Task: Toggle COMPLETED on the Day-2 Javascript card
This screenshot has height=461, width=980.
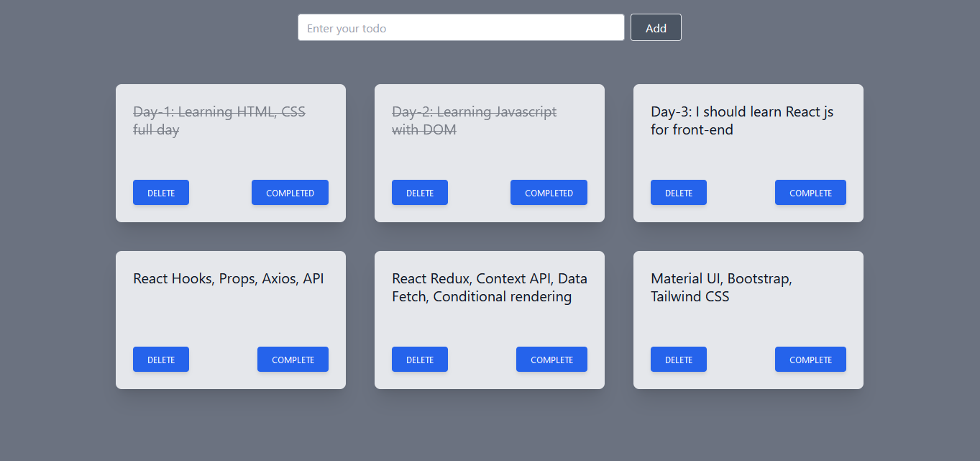Action: pos(549,193)
